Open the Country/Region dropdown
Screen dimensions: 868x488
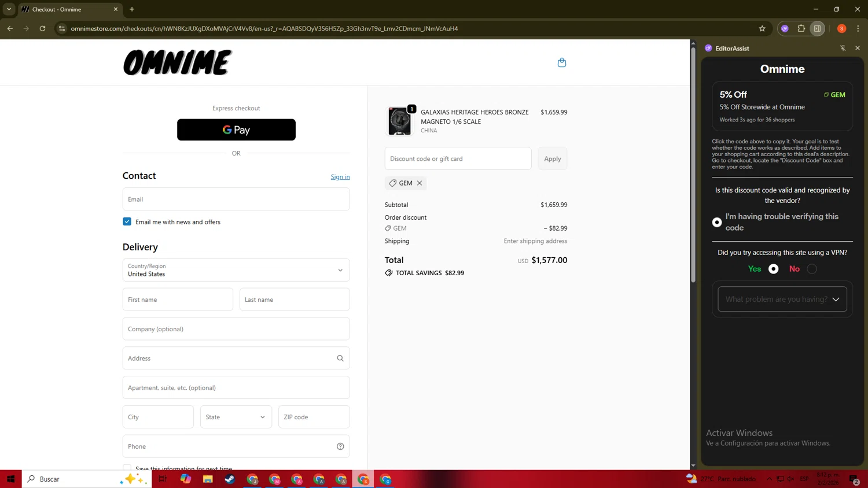coord(236,270)
